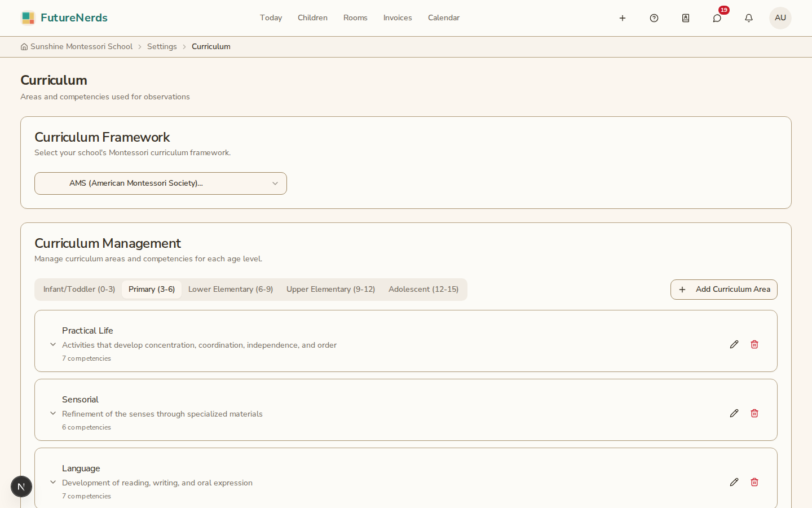Open the Rooms menu
812x508 pixels.
(x=355, y=18)
